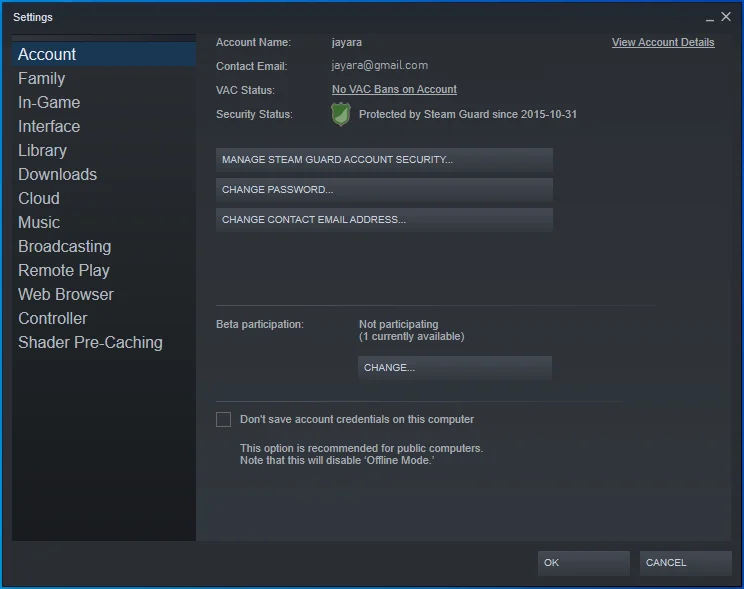Click the Protected by Steam Guard text

point(468,114)
